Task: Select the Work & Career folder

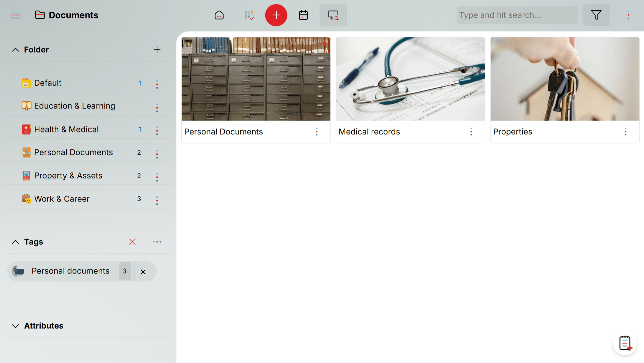Action: (62, 199)
